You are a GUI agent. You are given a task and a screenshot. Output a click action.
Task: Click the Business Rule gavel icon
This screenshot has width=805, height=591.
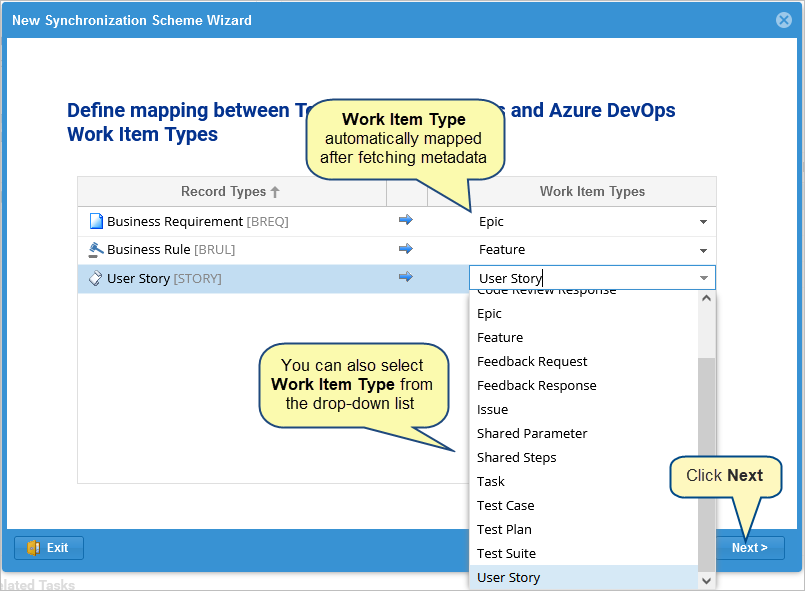(x=96, y=250)
